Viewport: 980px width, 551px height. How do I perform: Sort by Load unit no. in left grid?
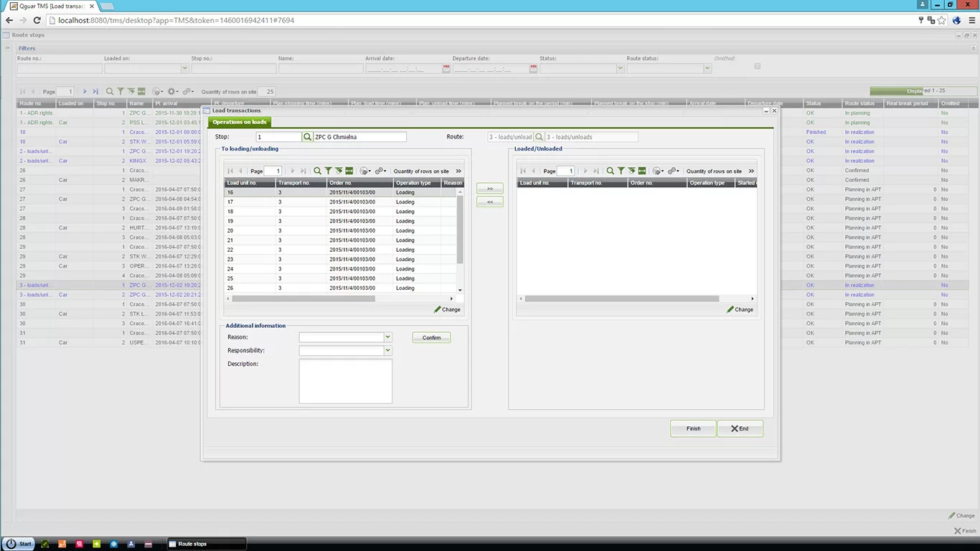(x=250, y=183)
